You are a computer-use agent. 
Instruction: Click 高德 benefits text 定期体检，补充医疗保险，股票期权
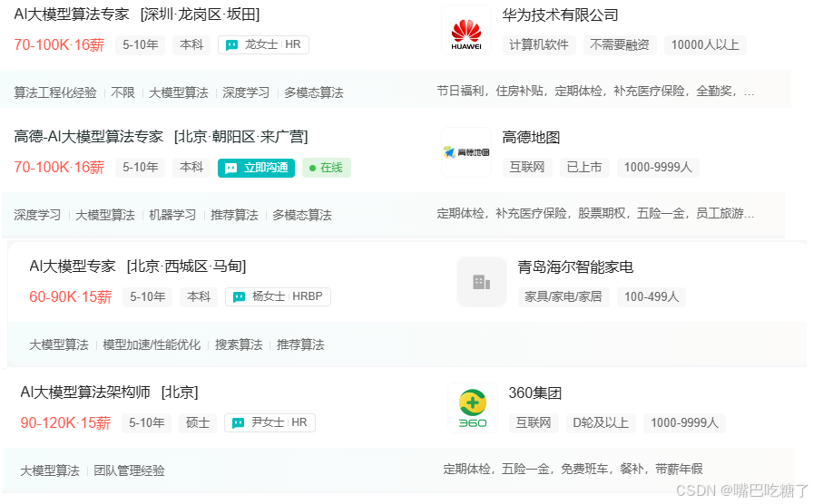532,213
